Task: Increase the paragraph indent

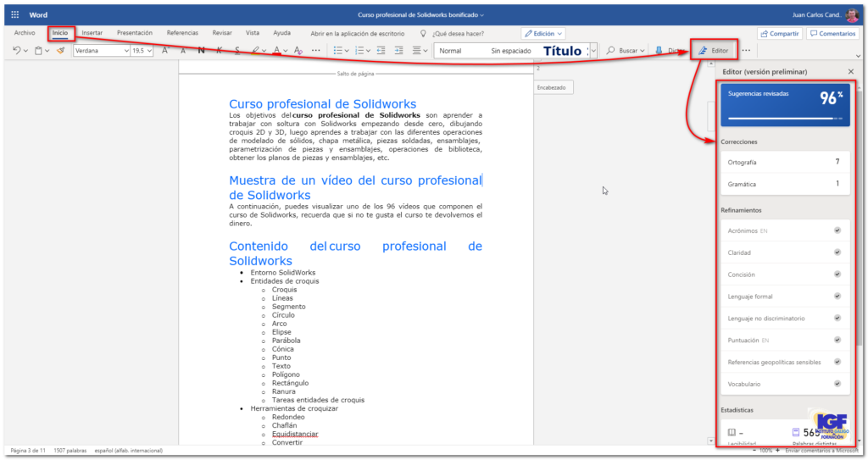Action: tap(399, 50)
